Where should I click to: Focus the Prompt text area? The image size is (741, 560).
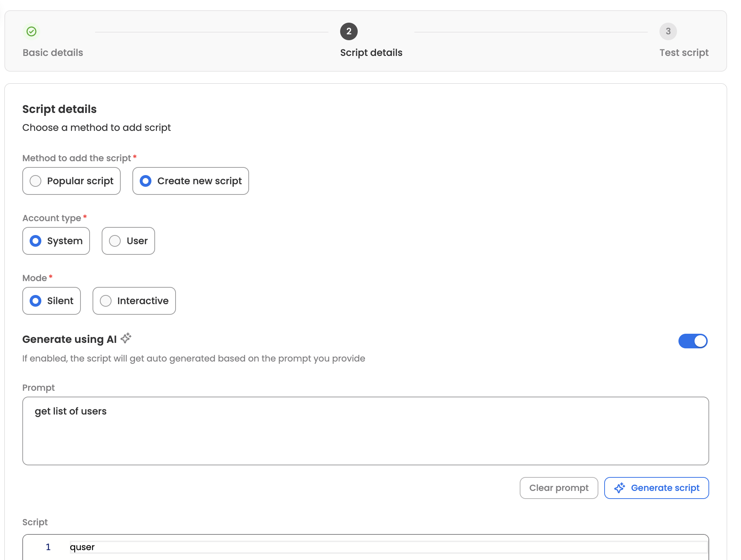365,431
